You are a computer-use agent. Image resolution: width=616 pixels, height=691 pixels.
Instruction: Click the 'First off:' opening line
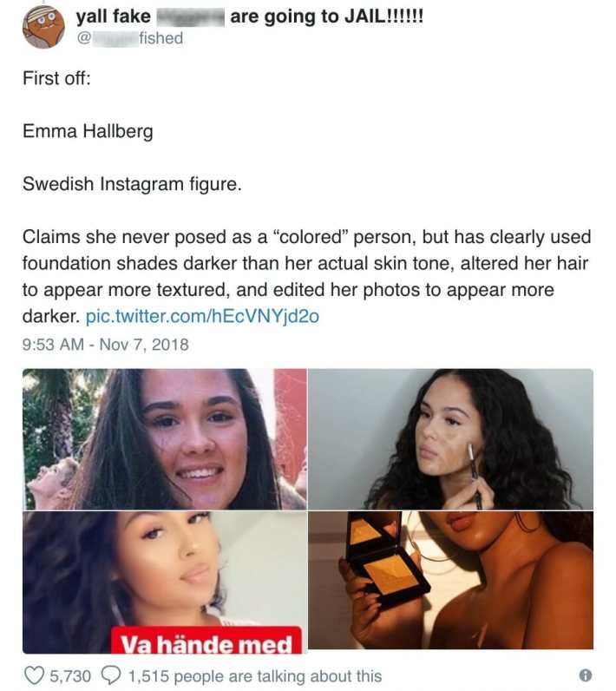56,78
